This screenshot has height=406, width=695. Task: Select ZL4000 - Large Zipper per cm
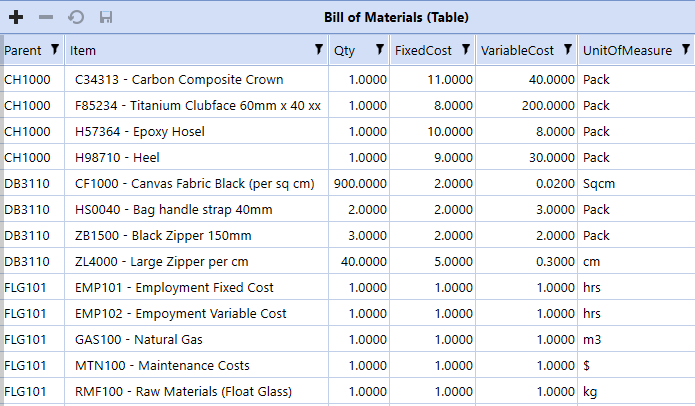coord(162,262)
